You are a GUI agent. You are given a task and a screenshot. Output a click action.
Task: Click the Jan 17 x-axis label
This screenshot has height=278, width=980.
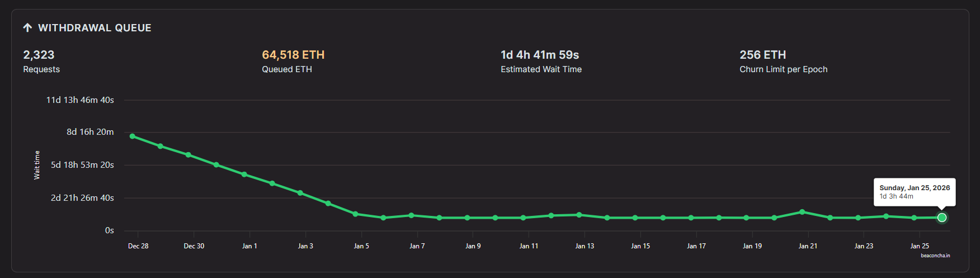[696, 246]
